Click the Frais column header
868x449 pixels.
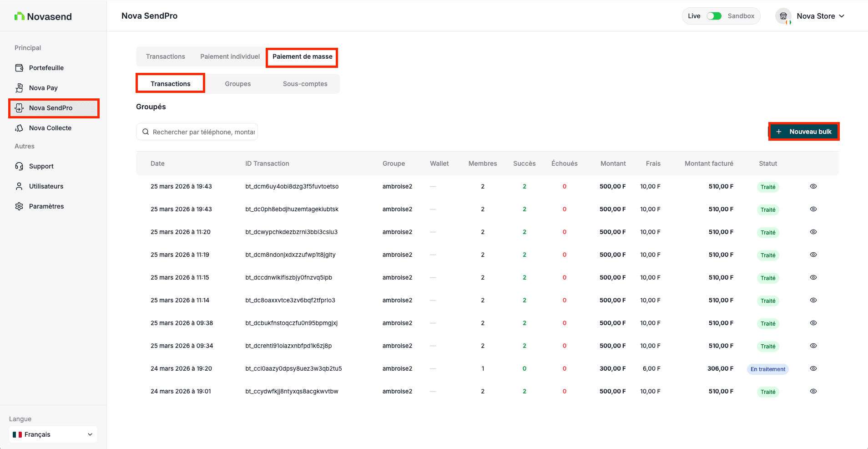click(x=653, y=163)
